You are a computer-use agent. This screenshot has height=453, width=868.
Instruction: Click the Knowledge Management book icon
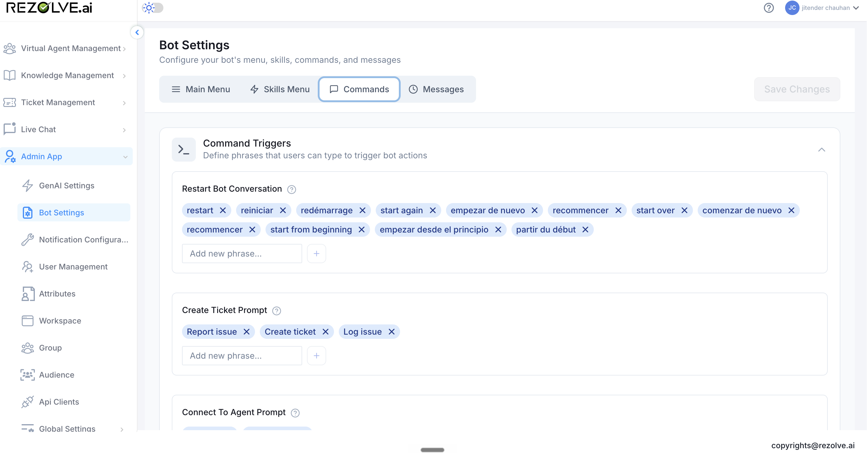coord(9,75)
